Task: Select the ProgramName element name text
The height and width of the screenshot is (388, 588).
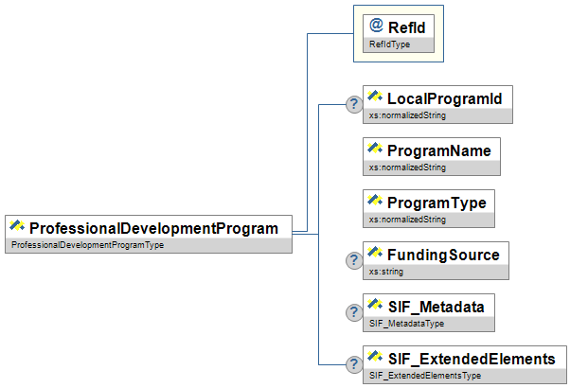Action: (439, 150)
